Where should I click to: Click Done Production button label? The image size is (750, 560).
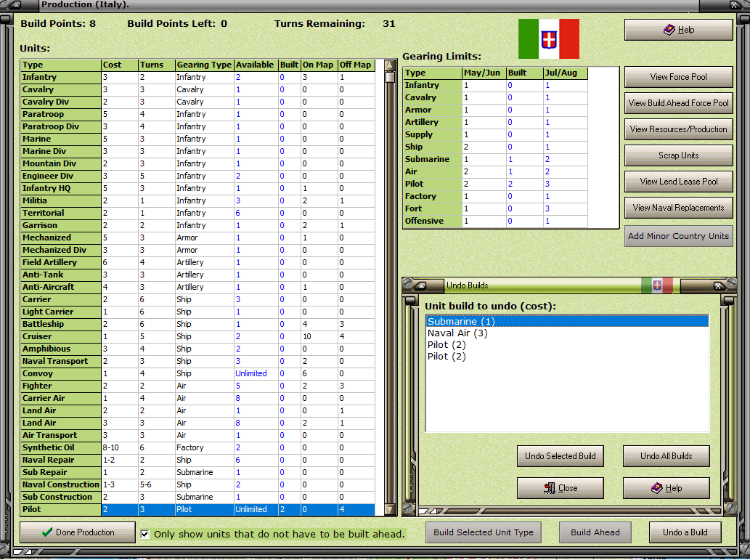pyautogui.click(x=85, y=532)
